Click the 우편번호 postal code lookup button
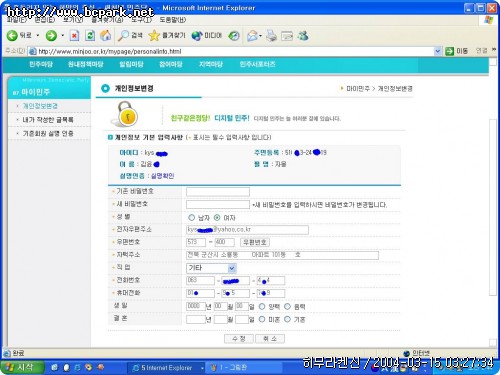 click(x=255, y=242)
